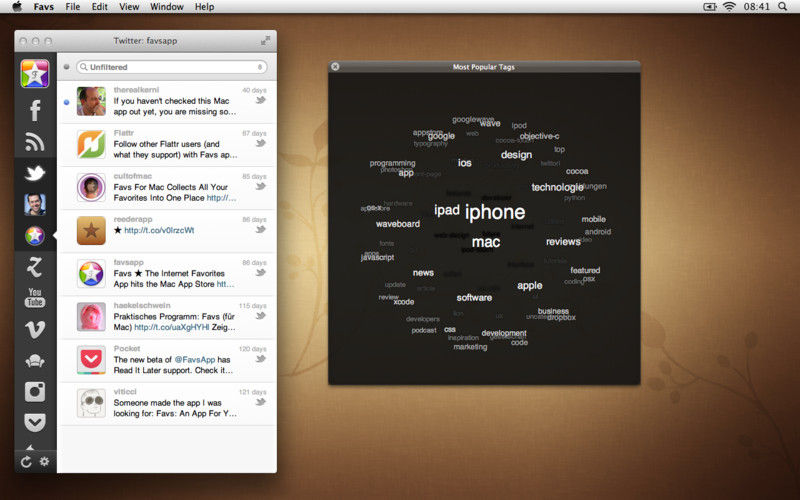800x500 pixels.
Task: Open the htt… link in favsapp tweet
Action: click(226, 284)
